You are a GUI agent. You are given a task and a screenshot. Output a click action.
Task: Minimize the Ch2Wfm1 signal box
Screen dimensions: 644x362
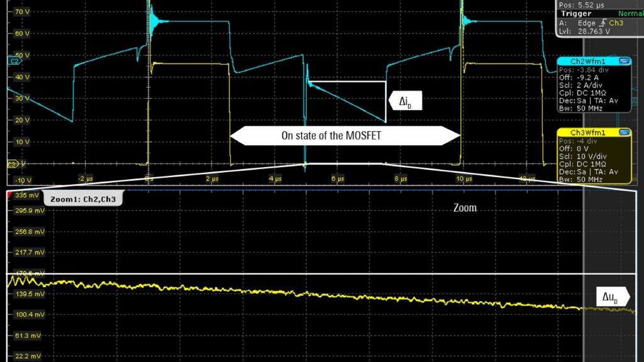[x=624, y=61]
